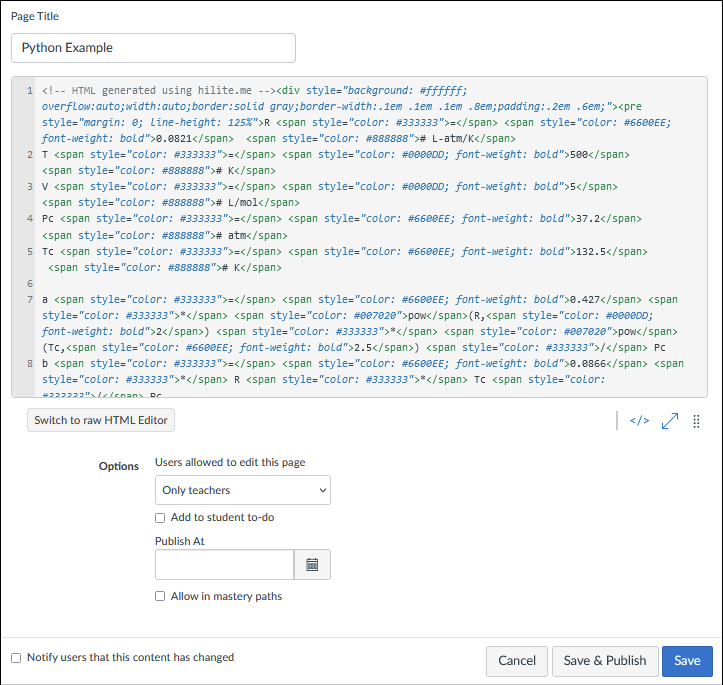This screenshot has width=723, height=685.
Task: Open the Only teachers dropdown
Action: coord(243,490)
